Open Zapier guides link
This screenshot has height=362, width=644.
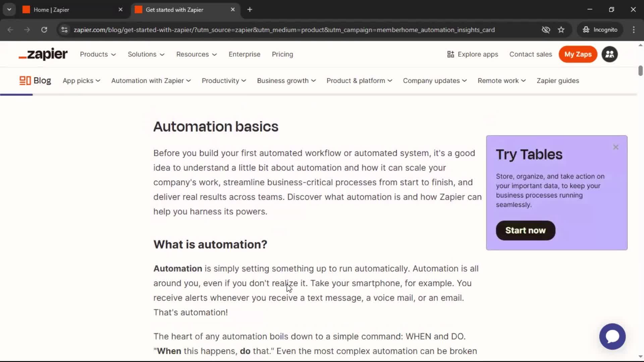pyautogui.click(x=558, y=81)
